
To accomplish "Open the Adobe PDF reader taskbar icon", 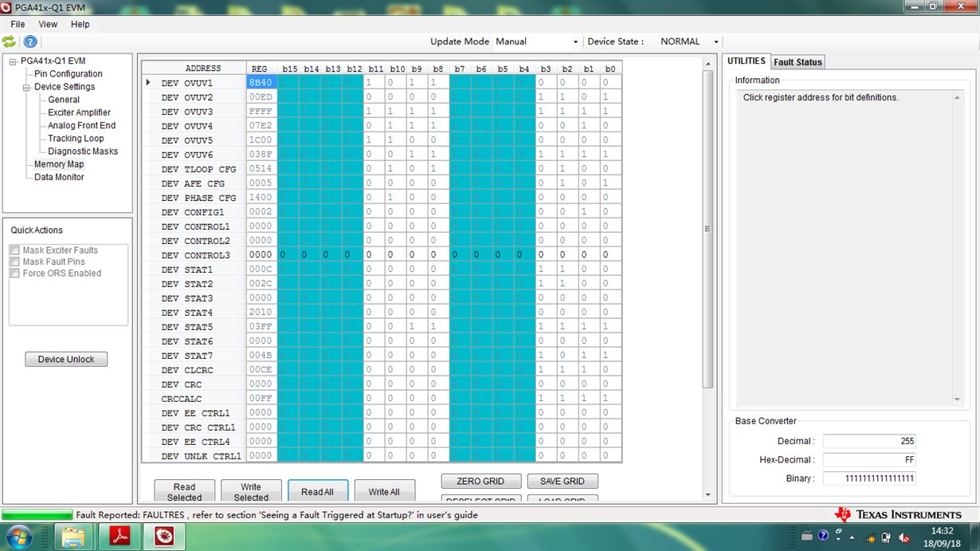I will click(x=120, y=537).
